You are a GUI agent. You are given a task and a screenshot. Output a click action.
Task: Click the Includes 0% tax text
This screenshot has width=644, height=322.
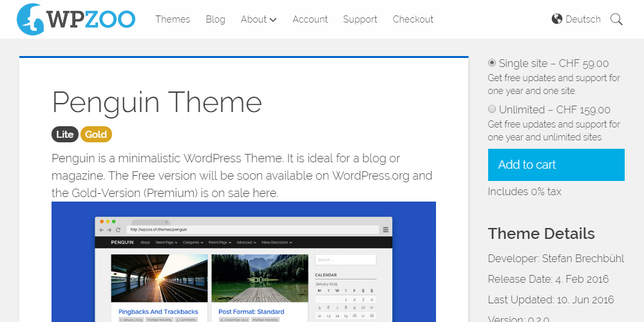click(x=524, y=191)
